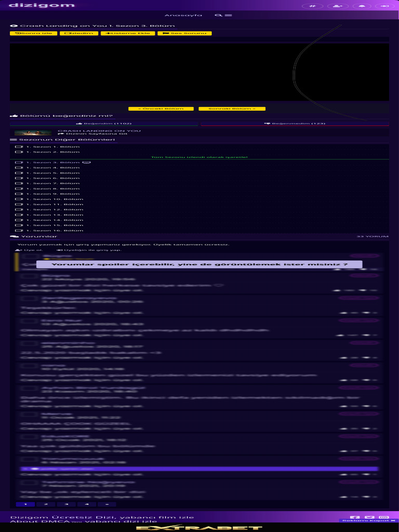Go to Önceki Bölüm
Image resolution: width=399 pixels, height=532 pixels.
pos(161,109)
